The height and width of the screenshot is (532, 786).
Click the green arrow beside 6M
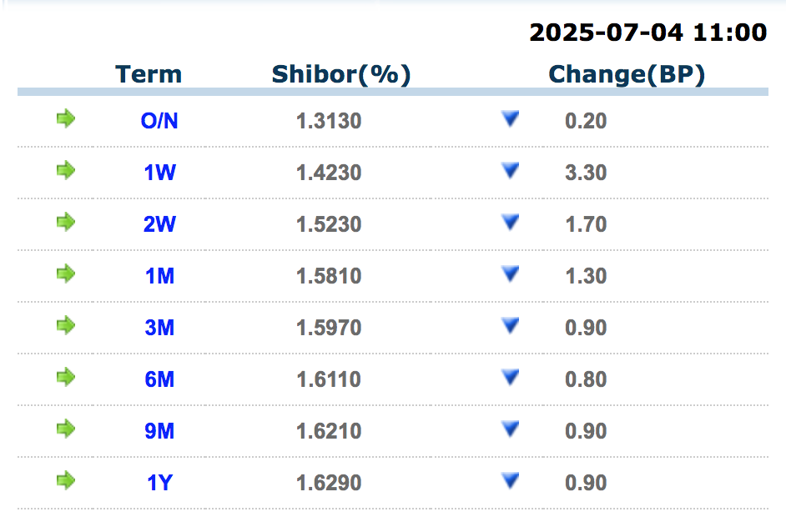[x=66, y=378]
